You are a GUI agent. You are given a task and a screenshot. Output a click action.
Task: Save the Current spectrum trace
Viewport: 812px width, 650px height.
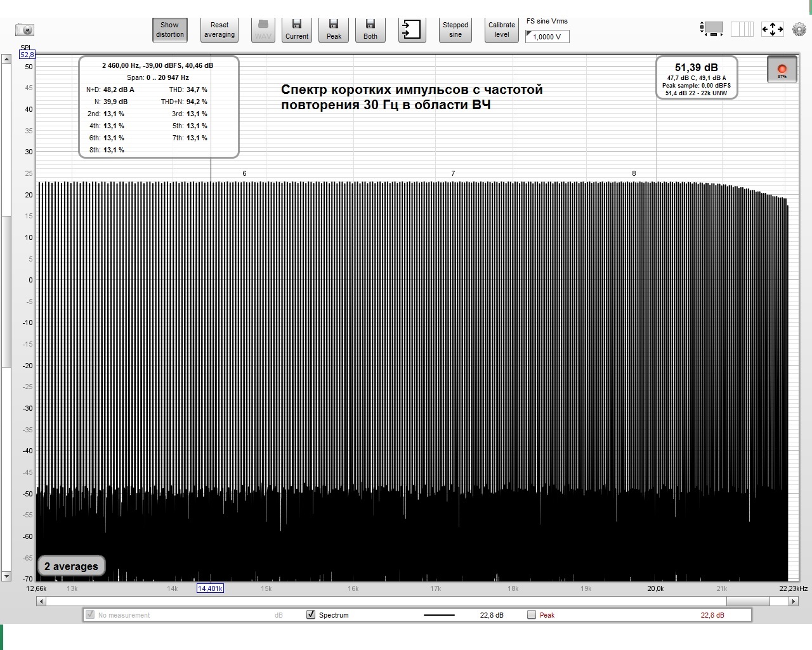tap(297, 30)
